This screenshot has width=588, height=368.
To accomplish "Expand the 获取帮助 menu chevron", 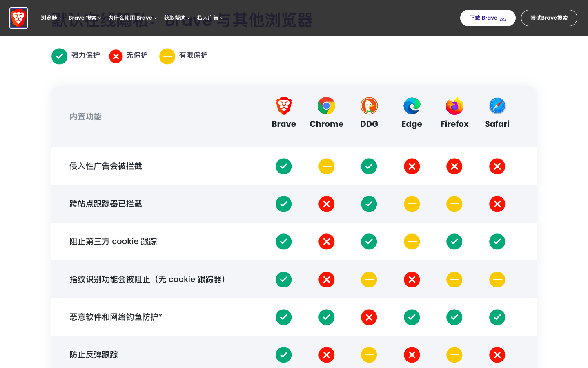I will click(x=175, y=18).
